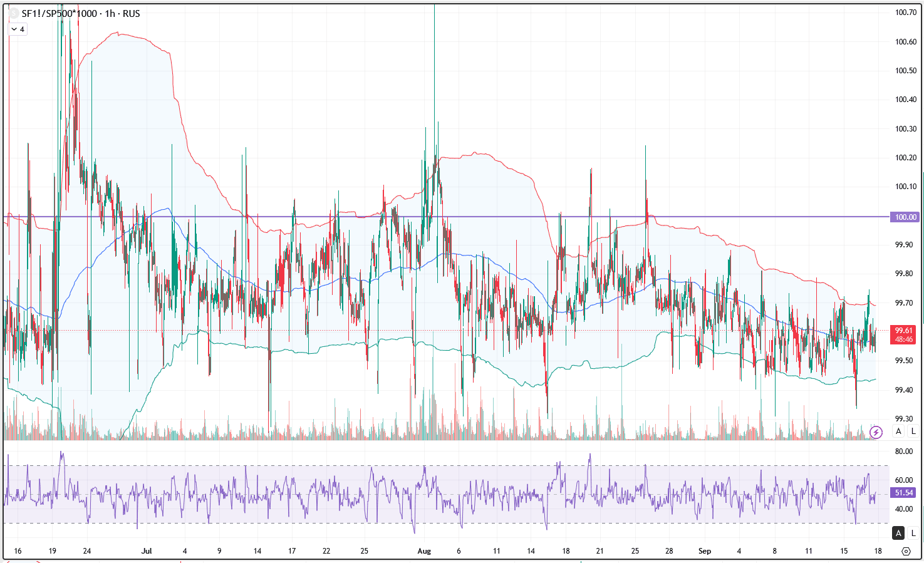924x563 pixels.
Task: Click the 80.00 level on RSI scale
Action: [903, 452]
